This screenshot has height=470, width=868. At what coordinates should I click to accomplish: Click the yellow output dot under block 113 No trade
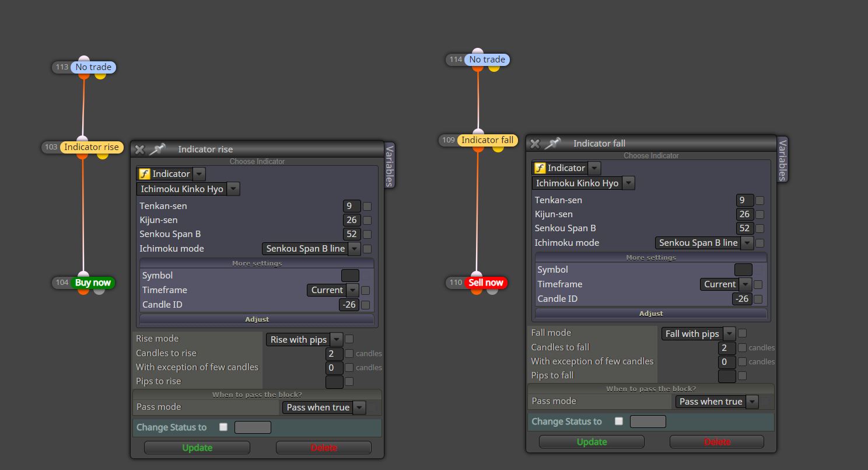[x=100, y=75]
